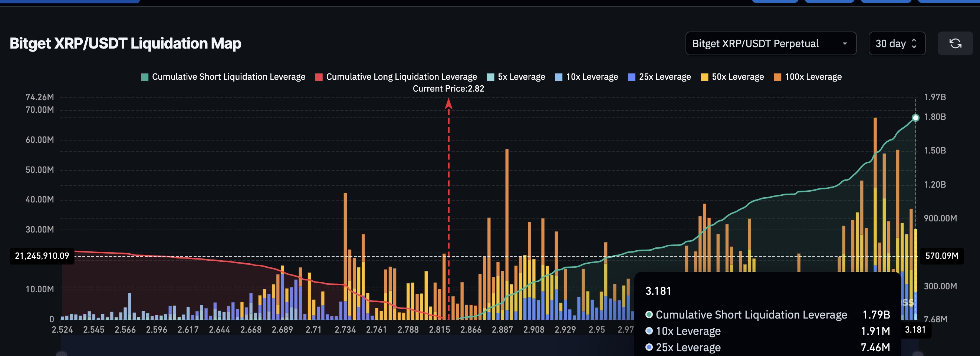Toggle the 50x Leverage legend series
The width and height of the screenshot is (980, 356).
(732, 77)
